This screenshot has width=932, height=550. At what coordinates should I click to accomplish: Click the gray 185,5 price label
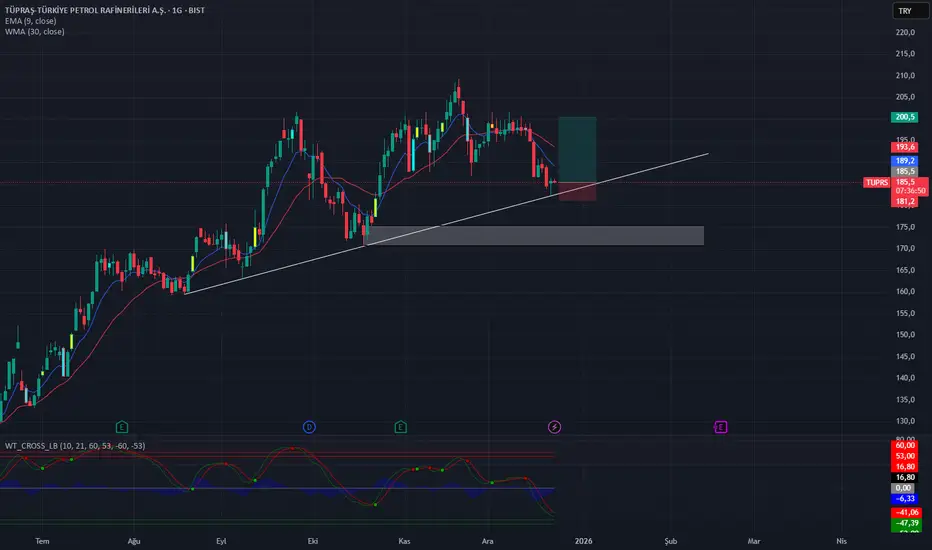905,171
